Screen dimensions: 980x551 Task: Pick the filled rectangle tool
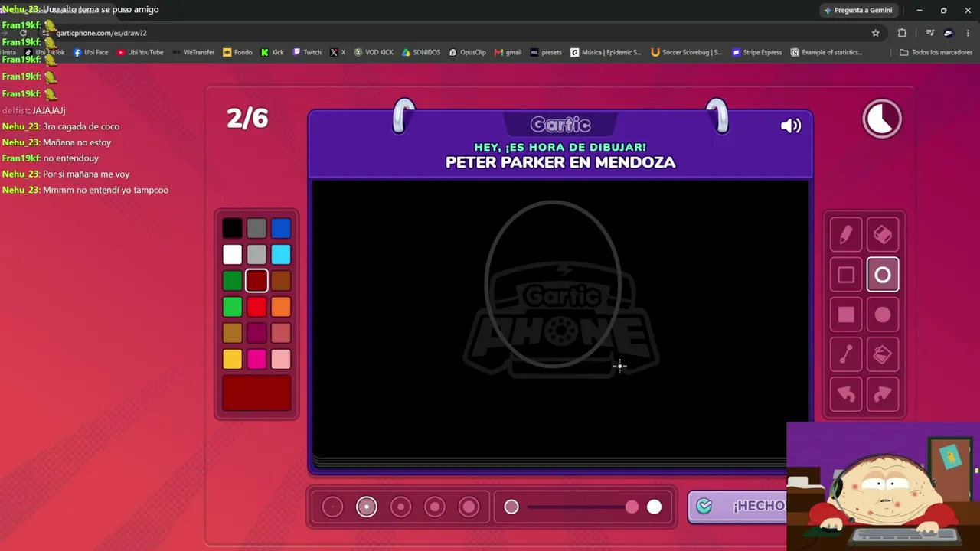tap(846, 315)
